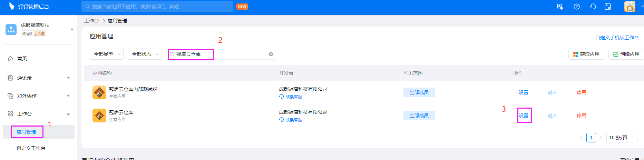Go to previous page arrow
The image size is (644, 160).
tap(581, 138)
